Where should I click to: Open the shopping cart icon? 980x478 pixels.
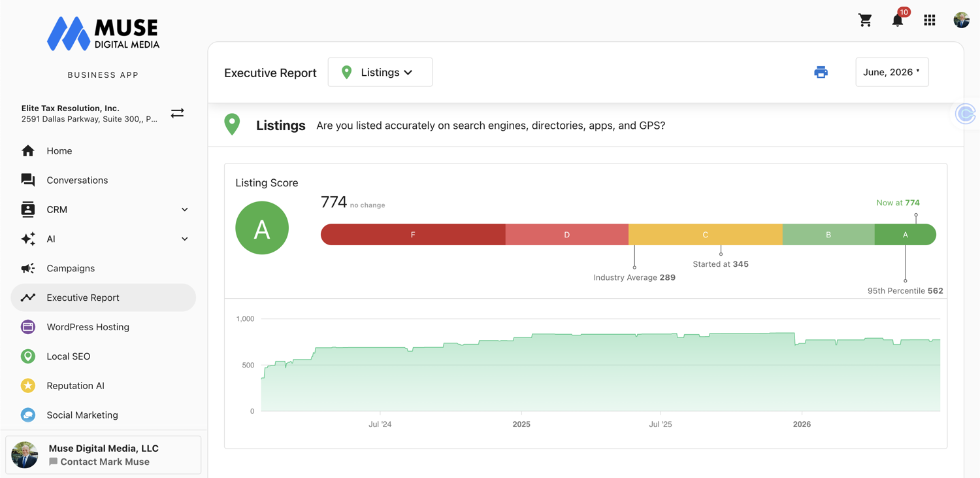(x=865, y=20)
